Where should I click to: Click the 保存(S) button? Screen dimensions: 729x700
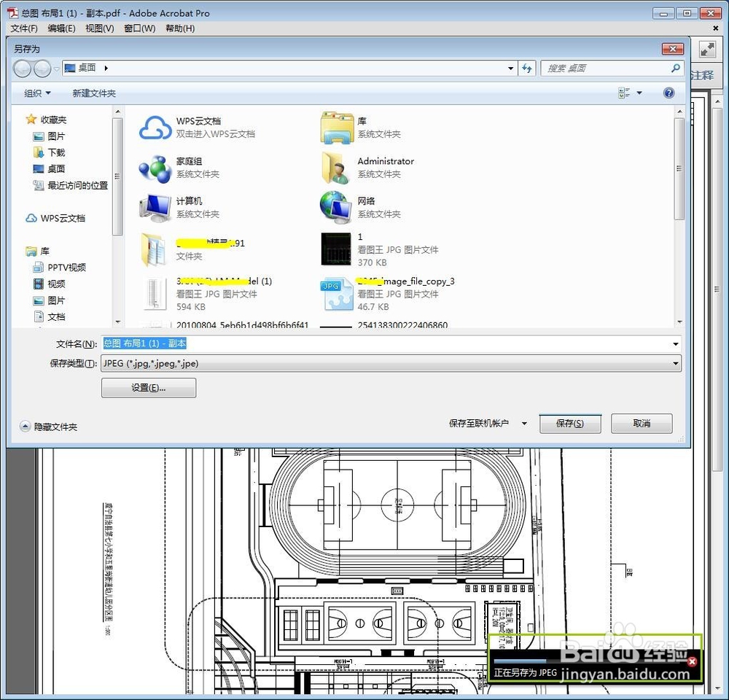click(x=570, y=423)
